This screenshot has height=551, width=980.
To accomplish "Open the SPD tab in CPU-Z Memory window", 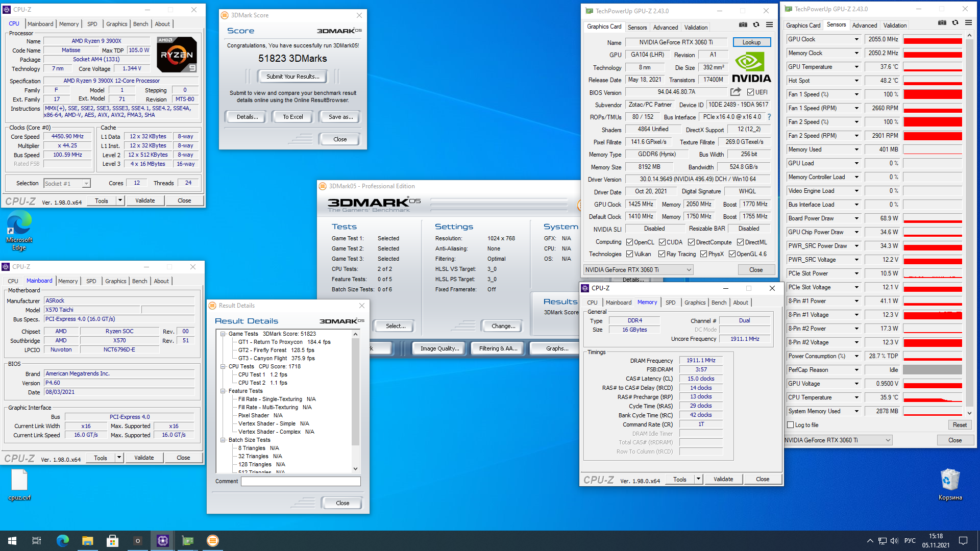I will click(x=670, y=303).
